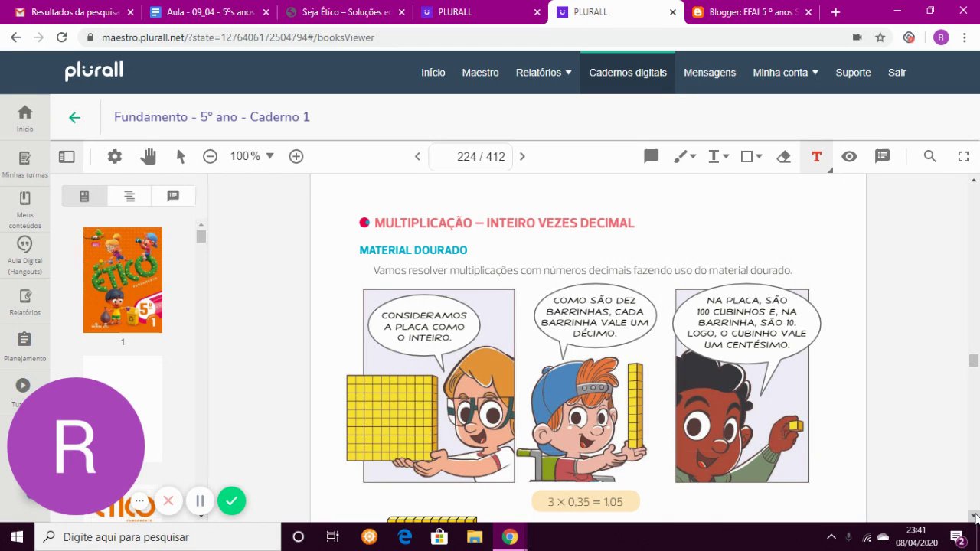Go to next page arrow
980x551 pixels.
(x=522, y=156)
